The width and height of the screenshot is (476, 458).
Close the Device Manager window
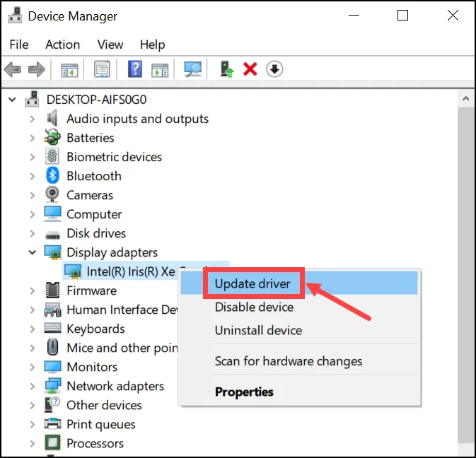tap(453, 15)
